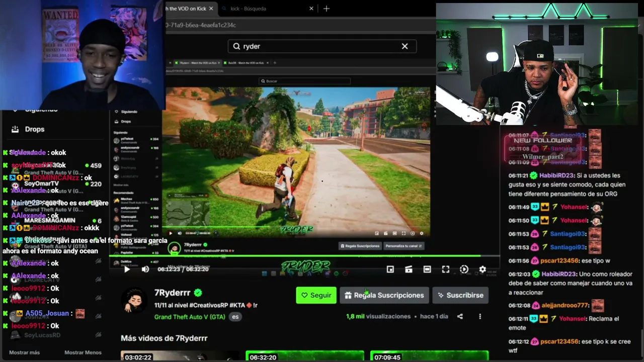
Task: Click the 06:12:23 / 06:32:20 time display
Action: coord(183,269)
